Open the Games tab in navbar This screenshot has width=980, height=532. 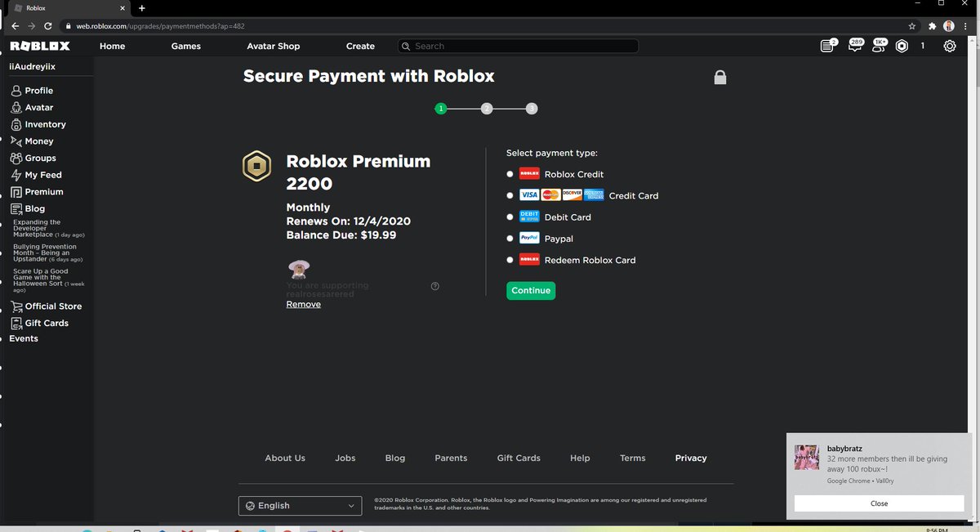click(185, 47)
